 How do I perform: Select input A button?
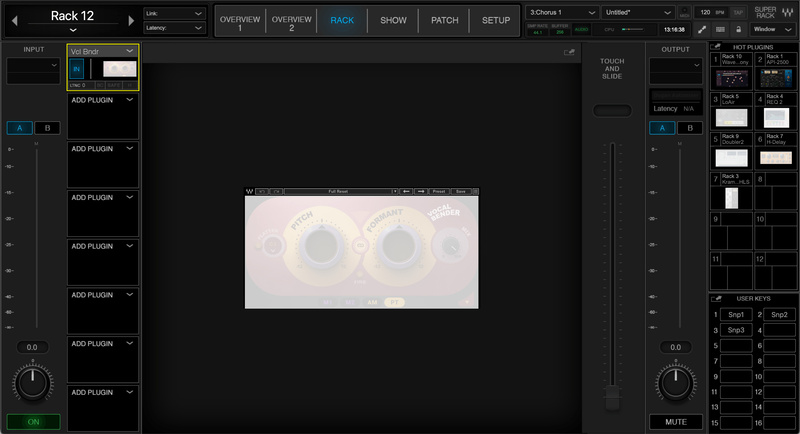click(x=19, y=128)
